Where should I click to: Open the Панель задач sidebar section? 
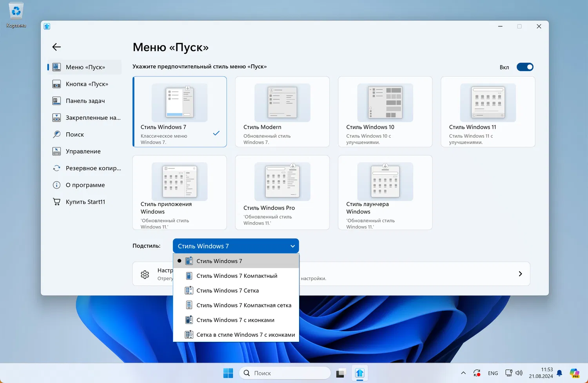pos(85,101)
